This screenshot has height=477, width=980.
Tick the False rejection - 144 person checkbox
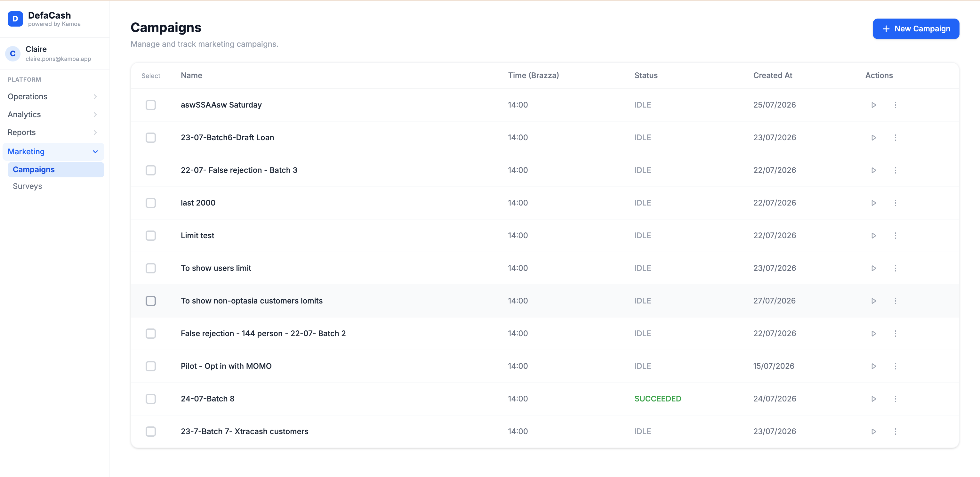(151, 334)
